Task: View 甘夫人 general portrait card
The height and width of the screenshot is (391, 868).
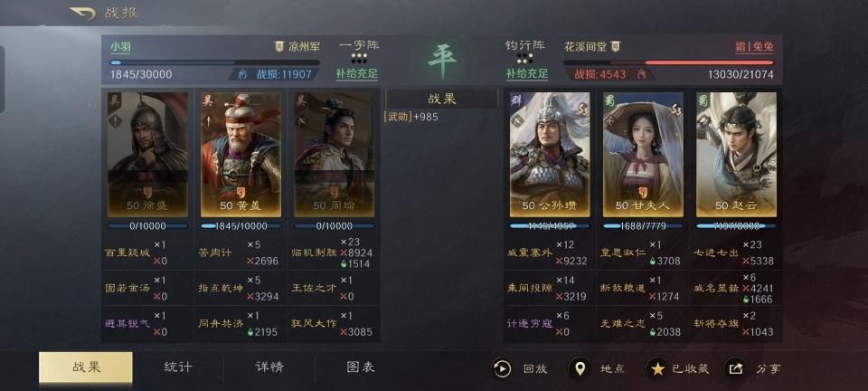Action: point(643,155)
